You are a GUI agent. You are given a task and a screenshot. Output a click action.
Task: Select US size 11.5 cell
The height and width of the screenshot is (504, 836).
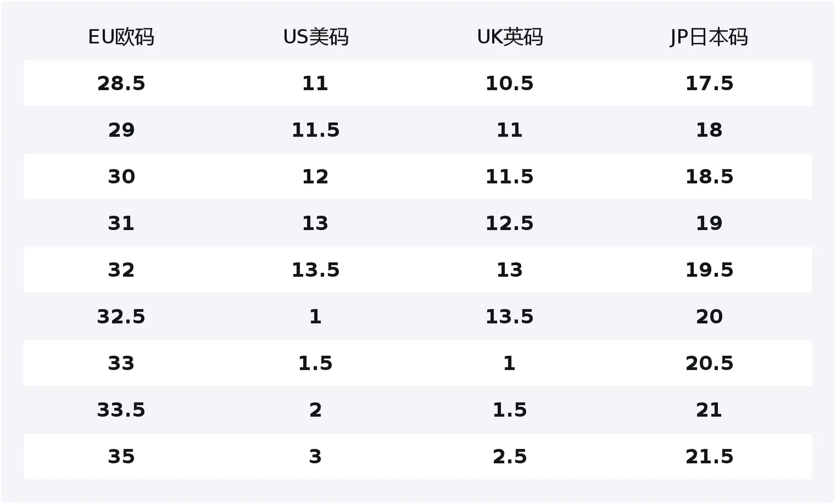315,130
